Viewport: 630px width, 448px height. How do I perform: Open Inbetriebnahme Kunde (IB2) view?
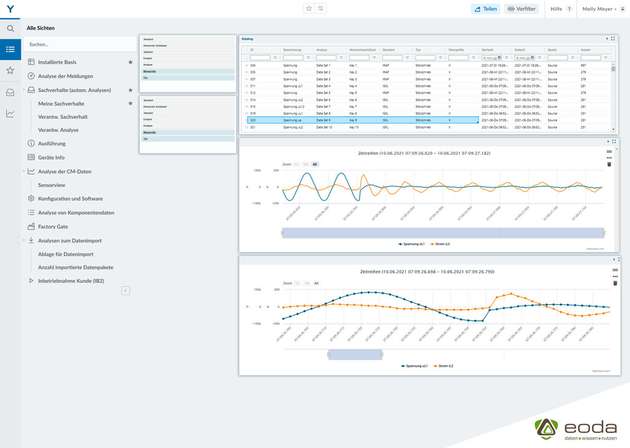tap(71, 281)
